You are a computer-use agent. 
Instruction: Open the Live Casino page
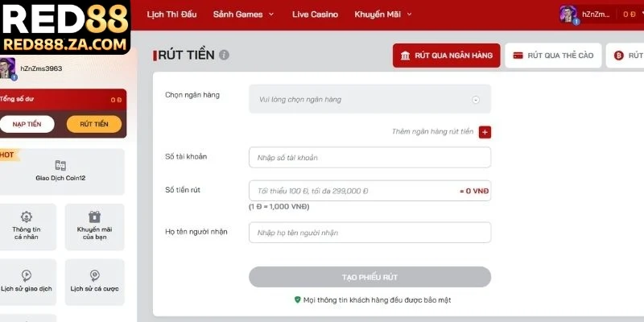click(315, 14)
